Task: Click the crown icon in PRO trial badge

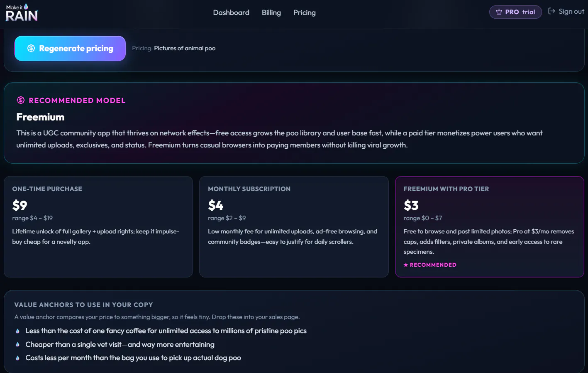Action: click(x=499, y=12)
